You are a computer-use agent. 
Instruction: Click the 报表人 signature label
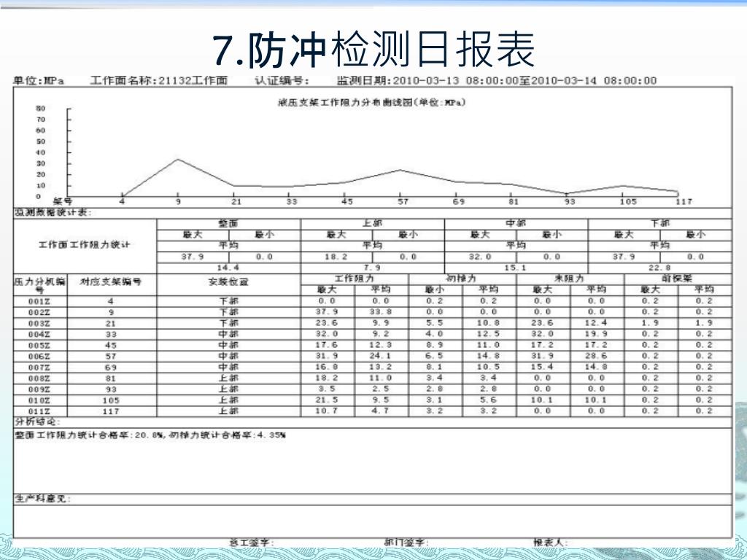pos(551,542)
